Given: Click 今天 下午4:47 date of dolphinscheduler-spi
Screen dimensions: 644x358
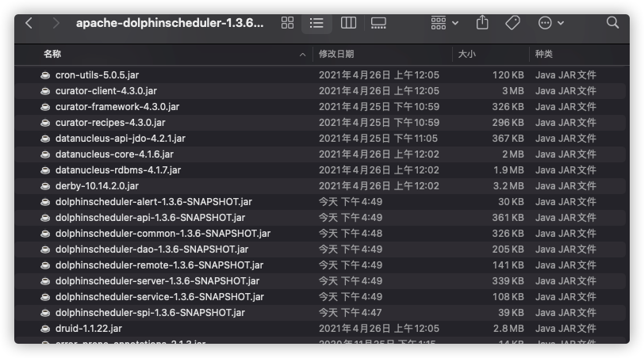Looking at the screenshot, I should [351, 313].
